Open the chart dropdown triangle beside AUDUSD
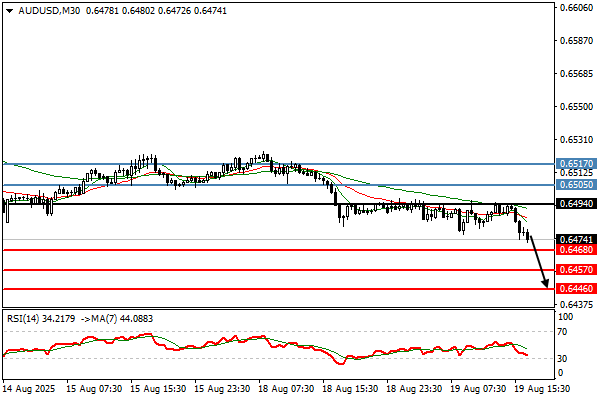Viewport: 600px width, 400px height. click(10, 11)
